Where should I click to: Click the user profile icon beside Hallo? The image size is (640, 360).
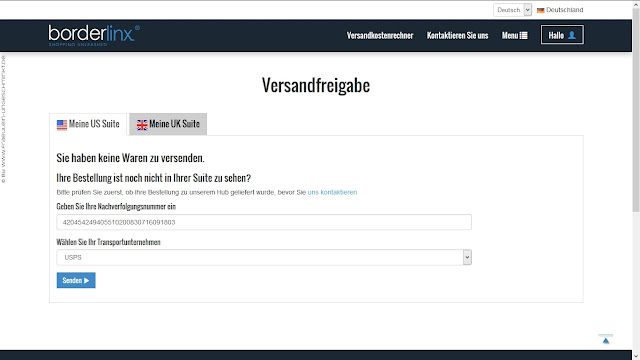[x=572, y=35]
